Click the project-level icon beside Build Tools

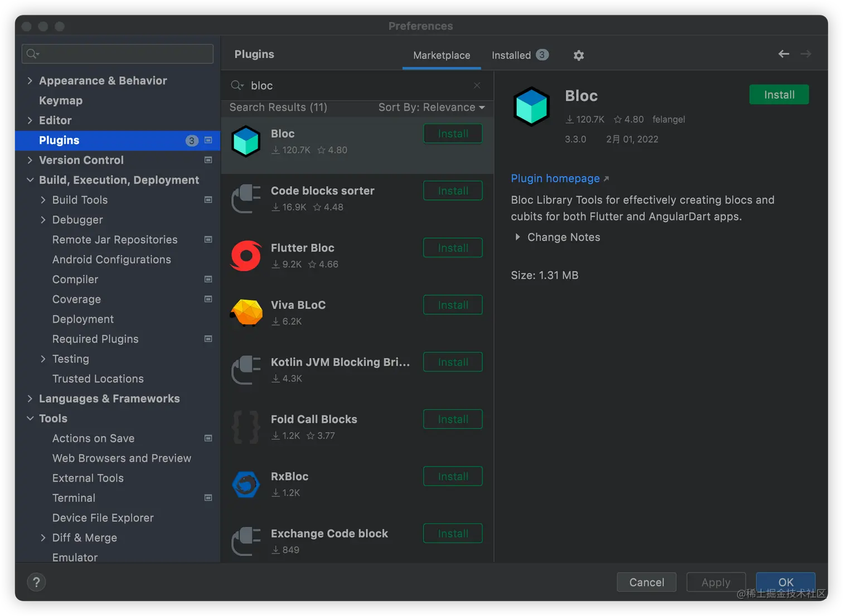pyautogui.click(x=208, y=200)
